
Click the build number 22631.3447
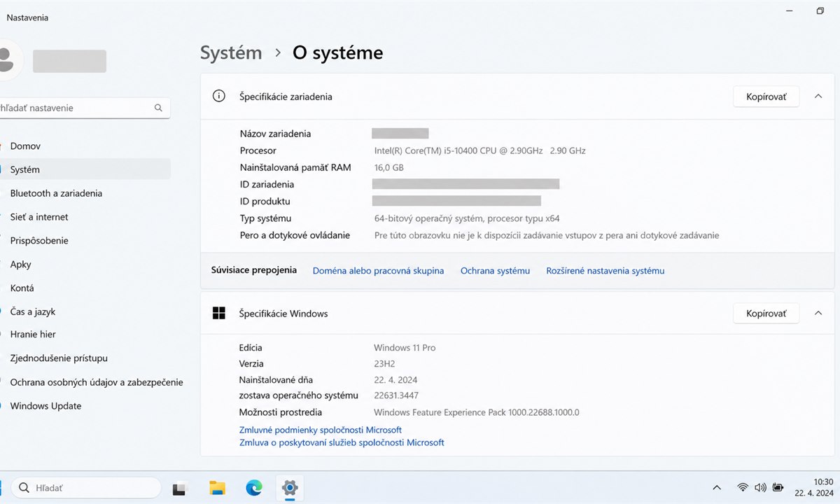396,395
